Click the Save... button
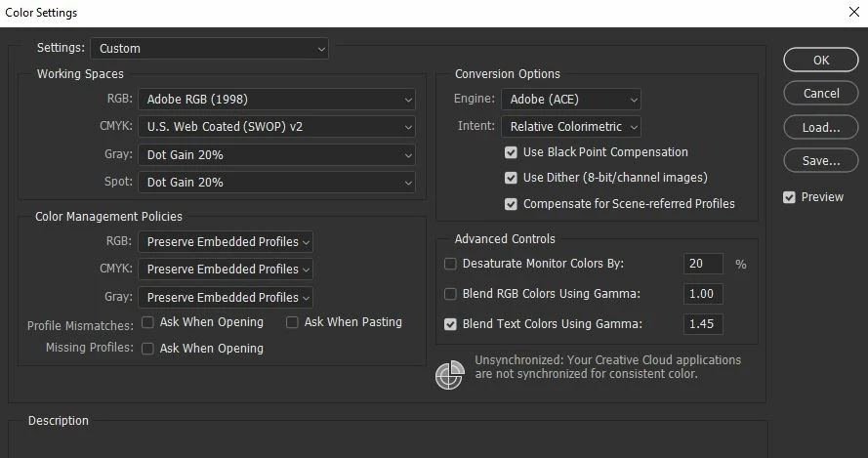This screenshot has height=458, width=868. 821,160
